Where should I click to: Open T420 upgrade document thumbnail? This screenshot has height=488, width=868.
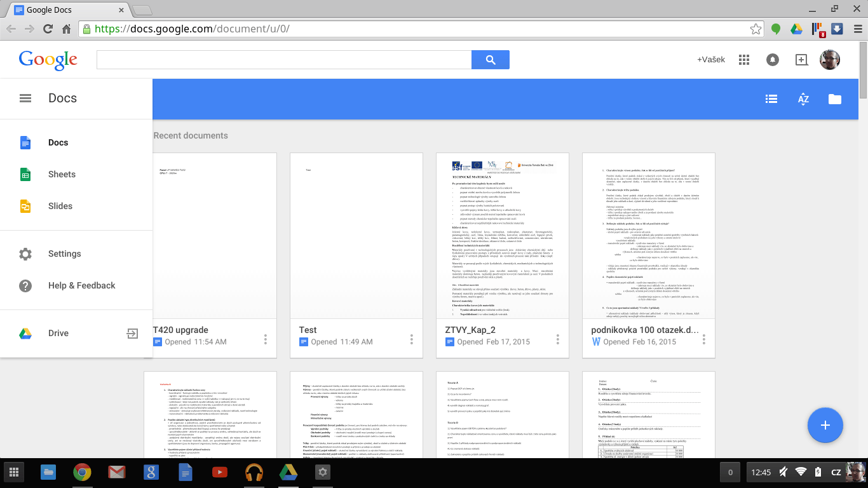215,236
